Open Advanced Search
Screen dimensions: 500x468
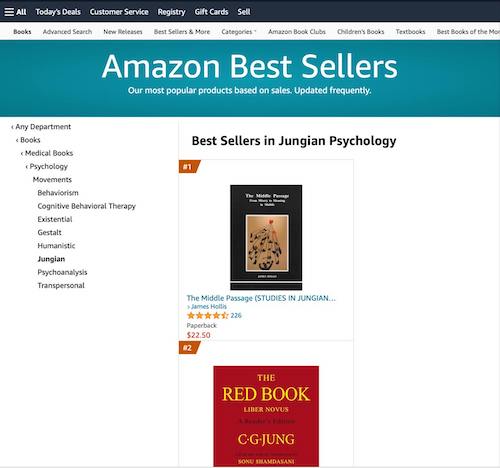coord(67,32)
